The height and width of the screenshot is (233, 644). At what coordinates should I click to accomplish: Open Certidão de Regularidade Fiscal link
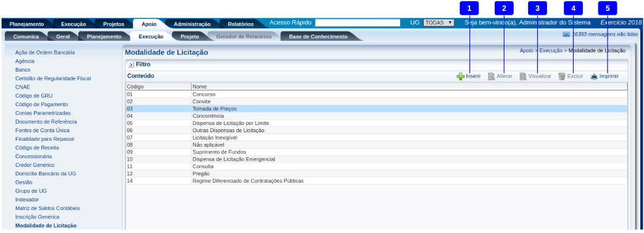tap(53, 78)
